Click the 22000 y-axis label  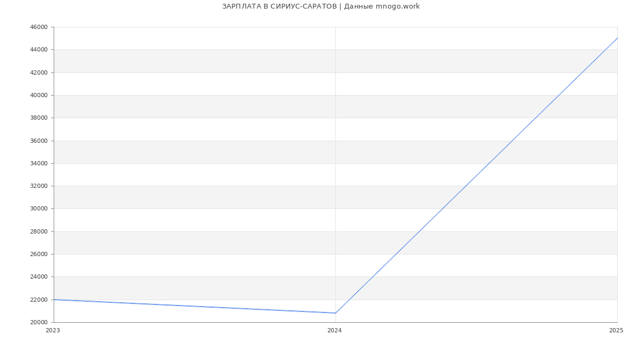tap(39, 300)
